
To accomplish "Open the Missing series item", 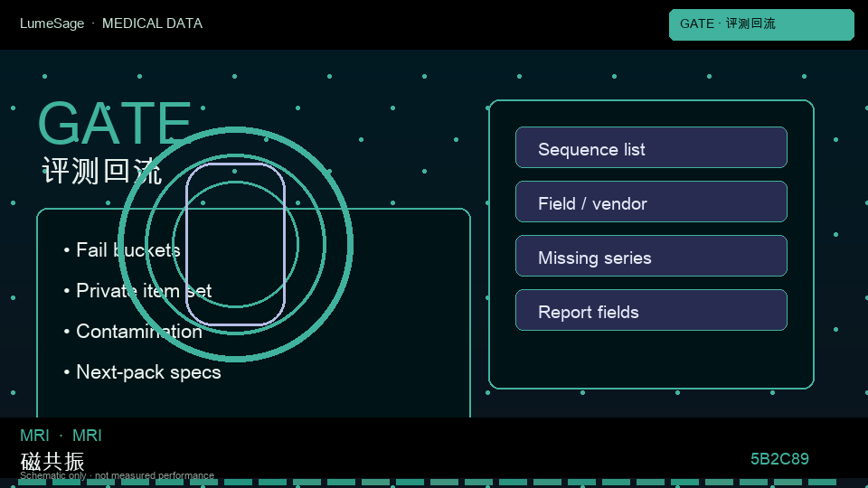I will [x=651, y=256].
